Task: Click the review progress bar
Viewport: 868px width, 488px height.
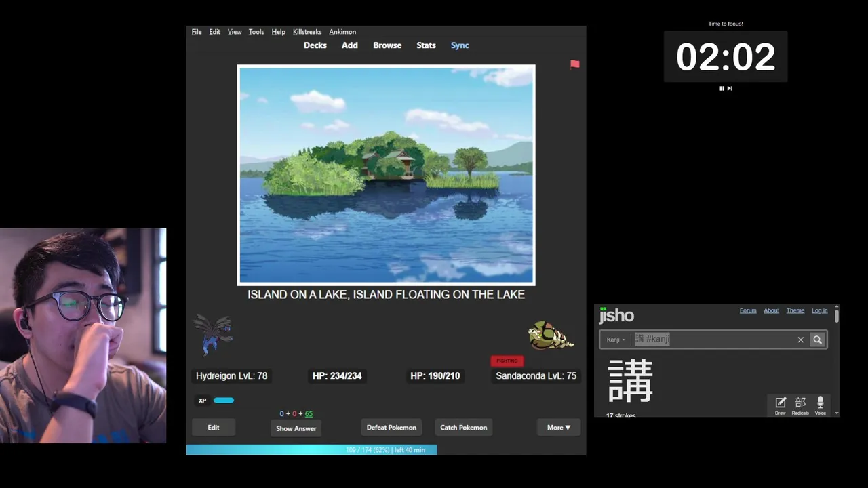Action: [386, 449]
